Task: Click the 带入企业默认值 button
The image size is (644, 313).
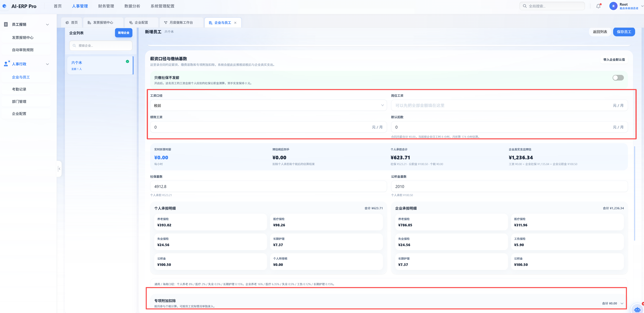Action: (614, 60)
